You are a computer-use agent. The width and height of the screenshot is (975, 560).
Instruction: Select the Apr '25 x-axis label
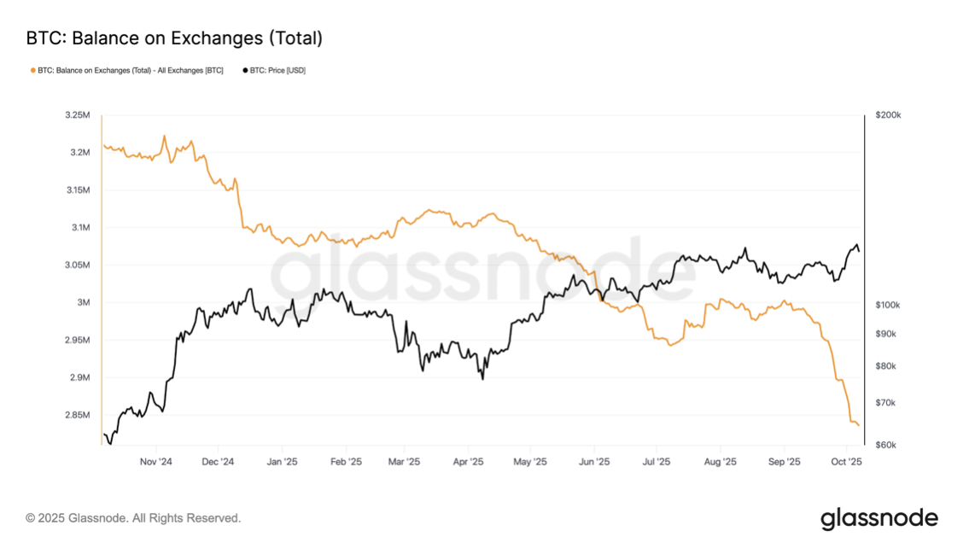click(468, 462)
